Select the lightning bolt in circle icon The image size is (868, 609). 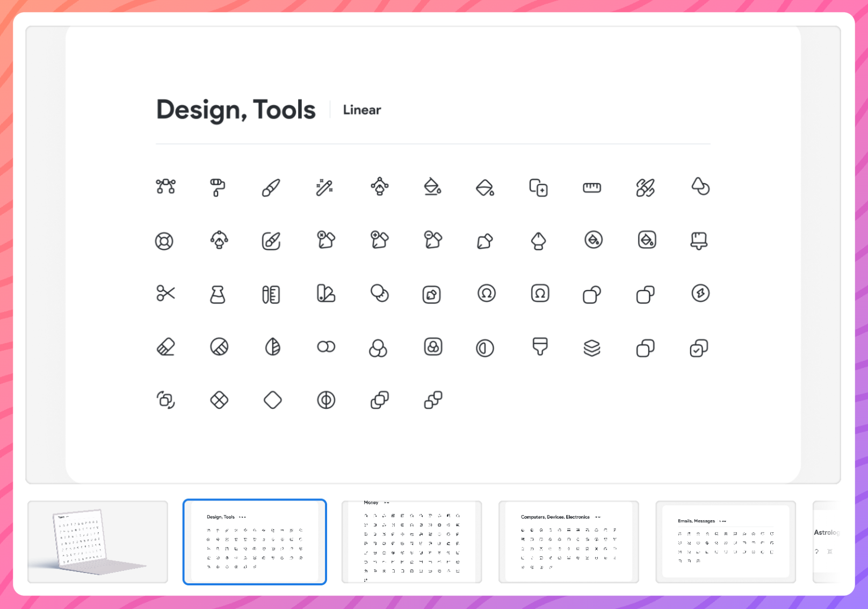tap(700, 293)
